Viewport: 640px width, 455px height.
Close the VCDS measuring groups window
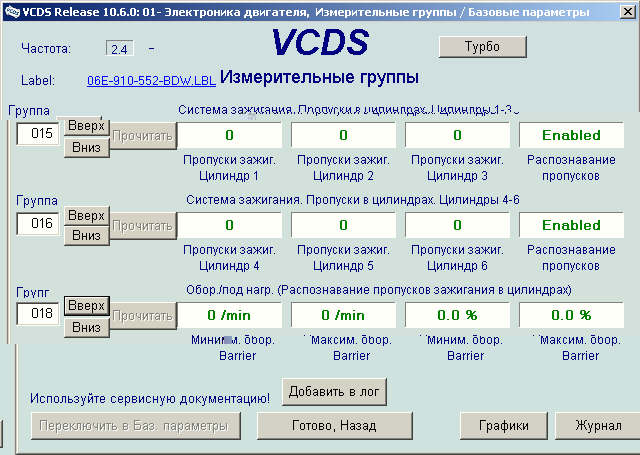[628, 11]
